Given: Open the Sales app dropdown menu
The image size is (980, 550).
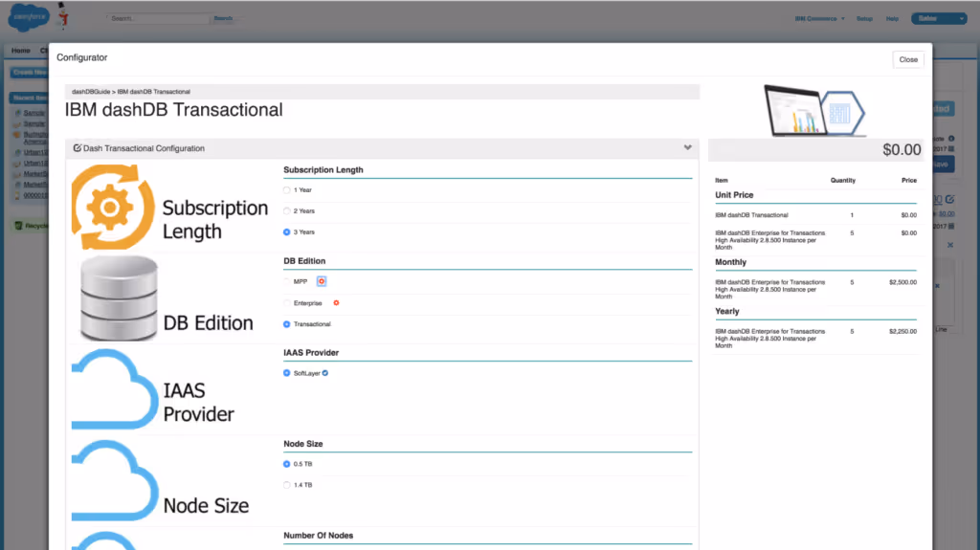Looking at the screenshot, I should click(939, 19).
